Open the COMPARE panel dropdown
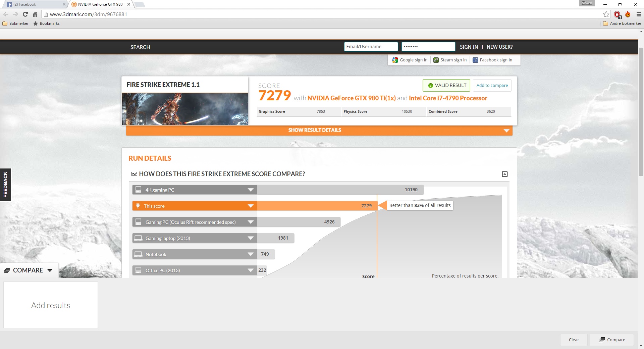This screenshot has height=349, width=644. point(29,270)
